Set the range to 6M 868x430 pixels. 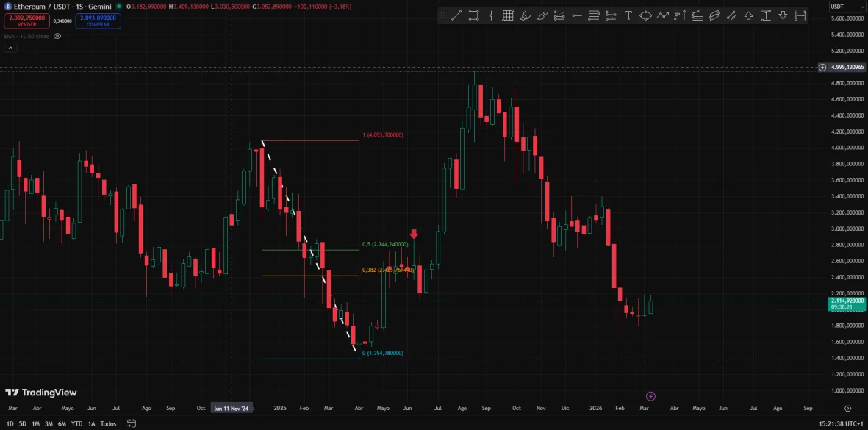62,423
